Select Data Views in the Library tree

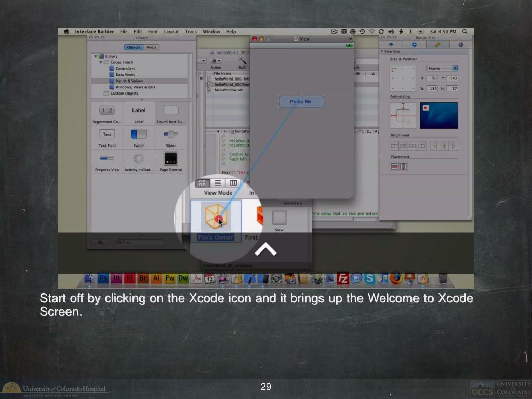(125, 75)
